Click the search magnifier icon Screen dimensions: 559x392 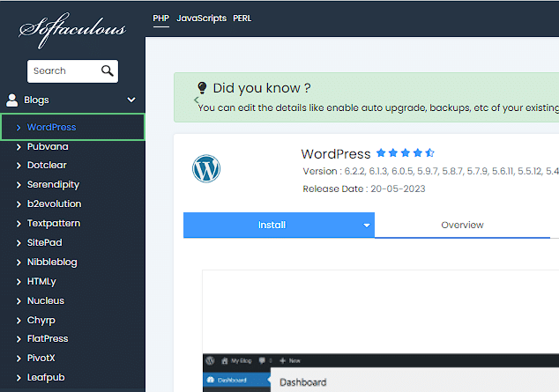pos(108,70)
